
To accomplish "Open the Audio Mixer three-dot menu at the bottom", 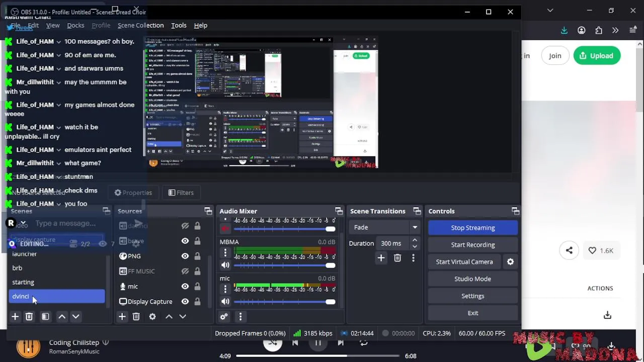I will (240, 316).
